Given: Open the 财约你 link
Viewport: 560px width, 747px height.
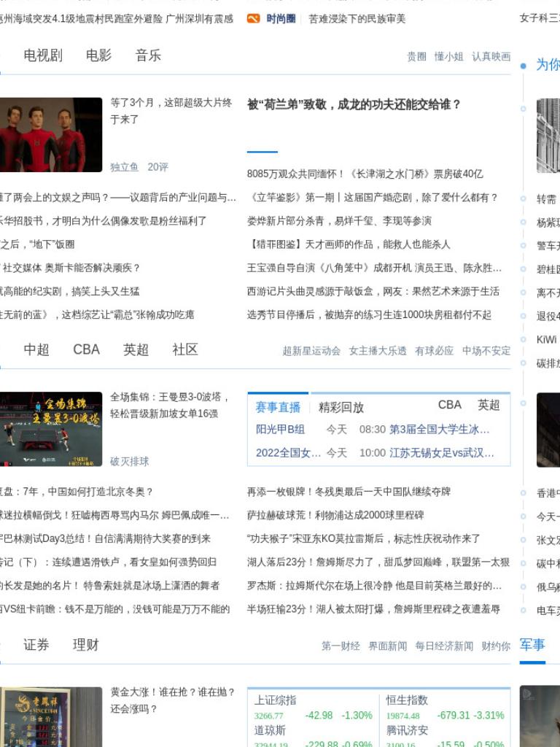Looking at the screenshot, I should (496, 646).
